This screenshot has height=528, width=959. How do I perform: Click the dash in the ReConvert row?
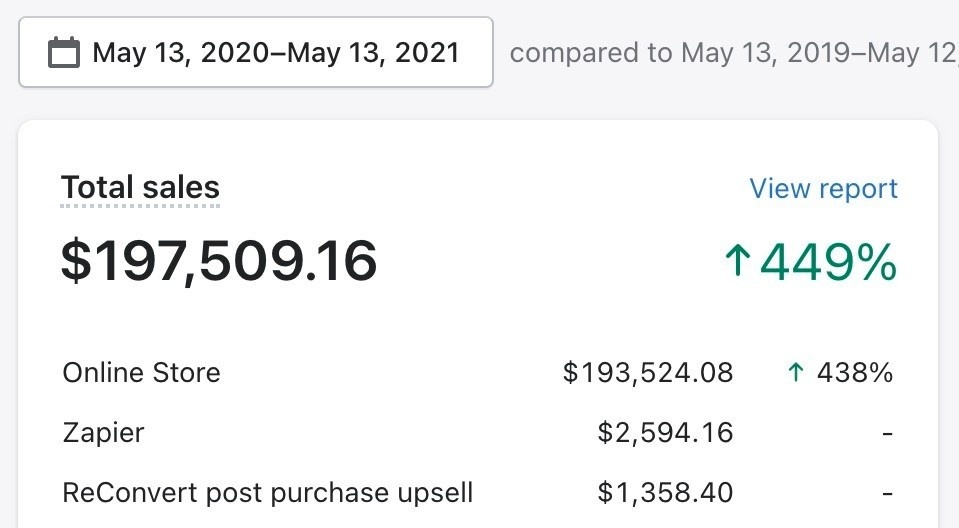point(887,493)
